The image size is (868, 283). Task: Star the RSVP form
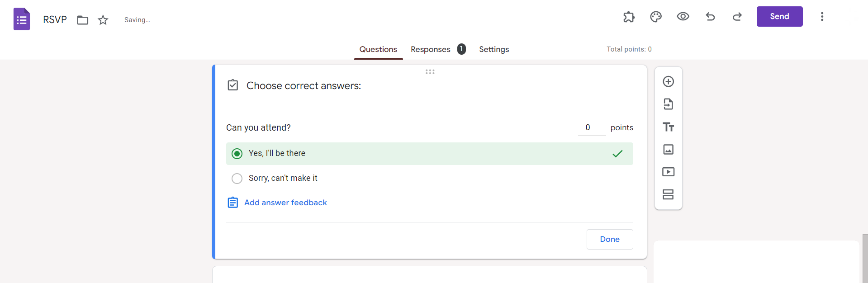103,20
